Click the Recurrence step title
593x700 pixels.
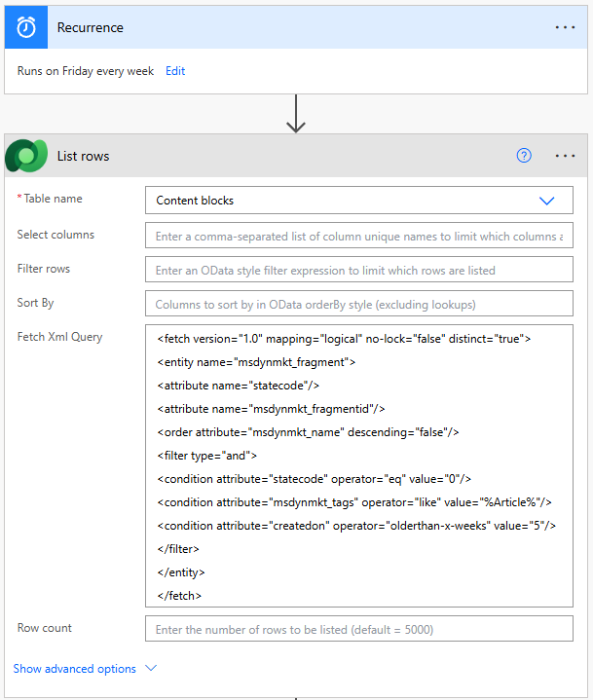91,28
